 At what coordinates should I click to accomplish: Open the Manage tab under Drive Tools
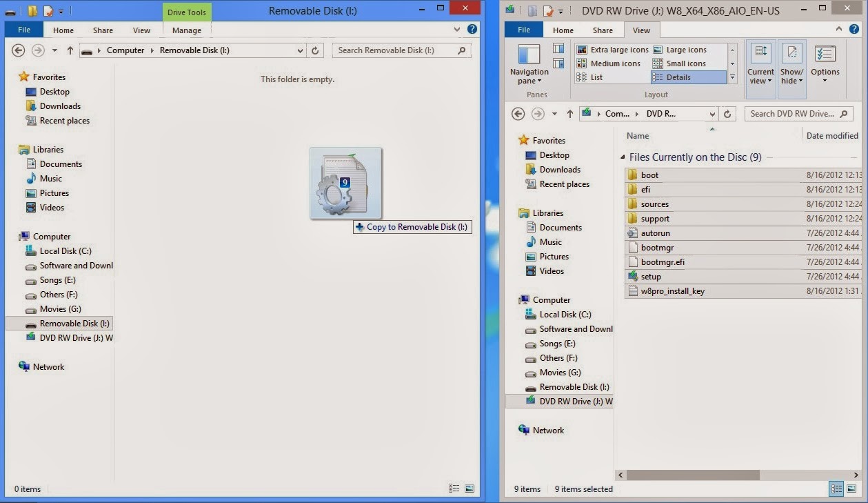point(186,30)
